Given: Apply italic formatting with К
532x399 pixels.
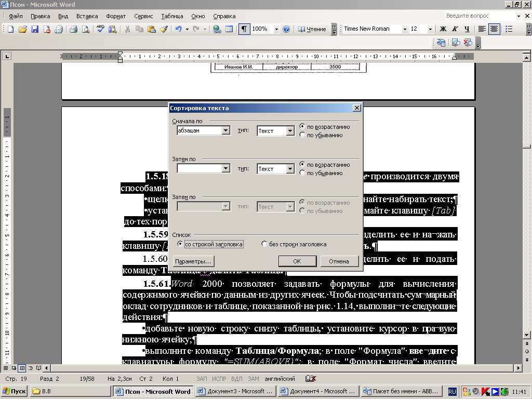Looking at the screenshot, I should (455, 29).
